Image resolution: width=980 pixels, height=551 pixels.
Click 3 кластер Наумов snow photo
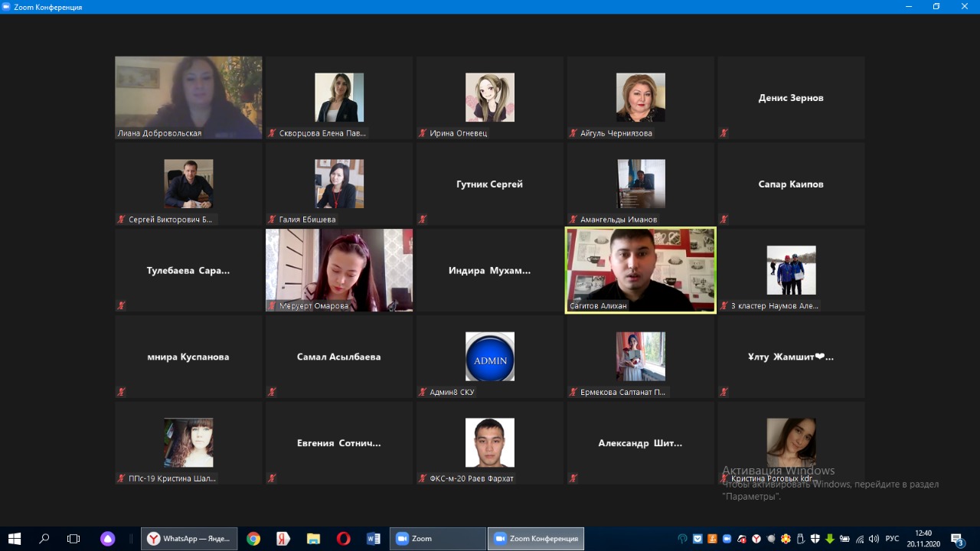[x=792, y=270]
